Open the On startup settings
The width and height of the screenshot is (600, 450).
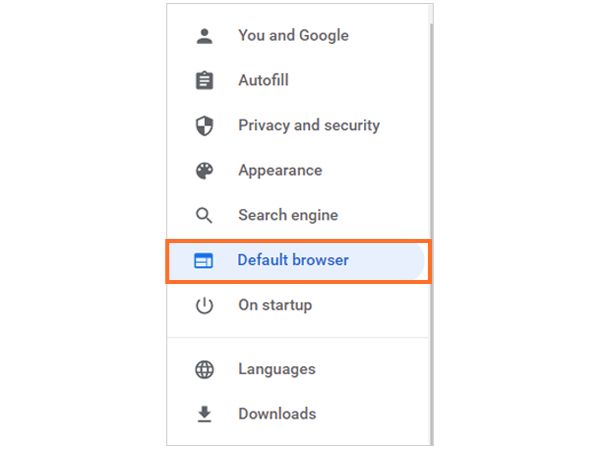[x=275, y=306]
